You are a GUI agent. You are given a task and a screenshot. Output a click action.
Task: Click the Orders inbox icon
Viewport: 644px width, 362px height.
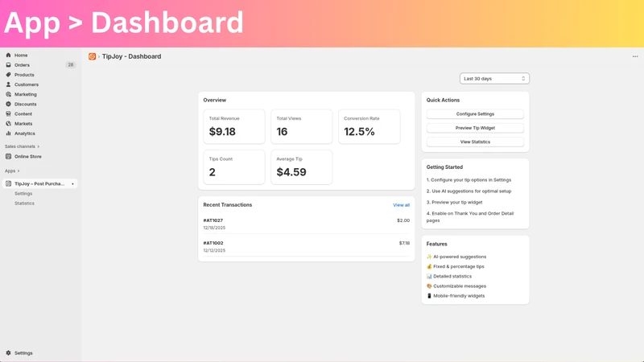[8, 65]
